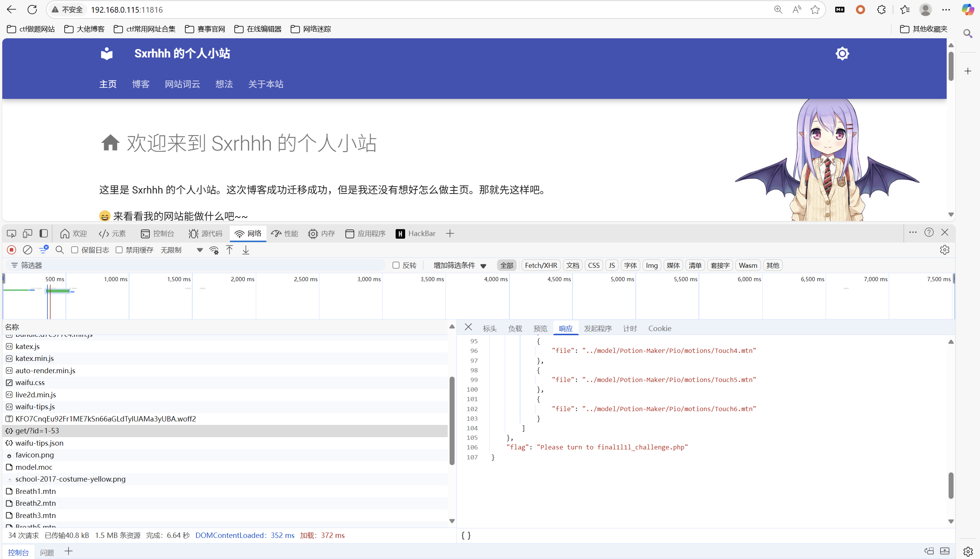Open DevTools help question icon
Screen dimensions: 980x559
[929, 232]
